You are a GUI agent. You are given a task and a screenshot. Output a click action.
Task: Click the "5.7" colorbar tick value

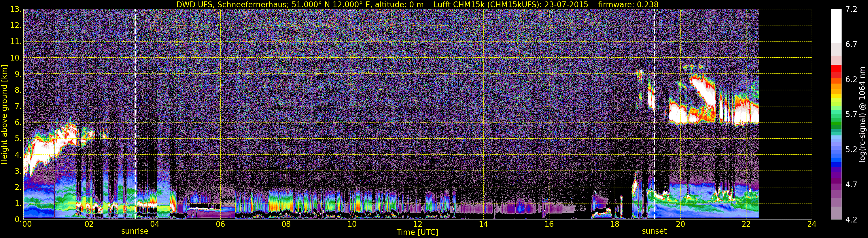point(851,115)
